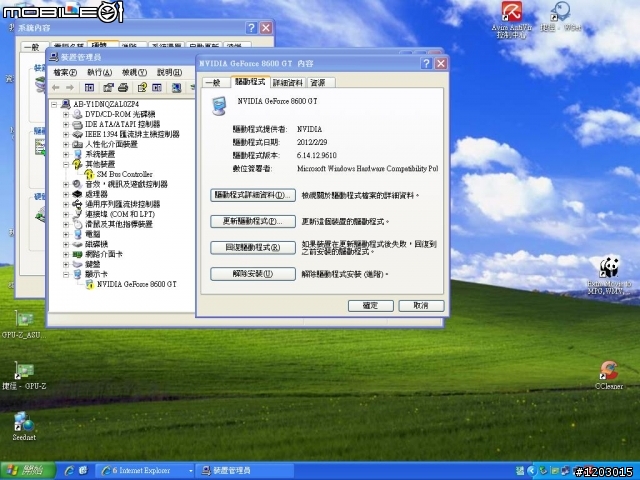The width and height of the screenshot is (640, 480).
Task: Click the Internet Explorer quick launch icon
Action: [69, 471]
